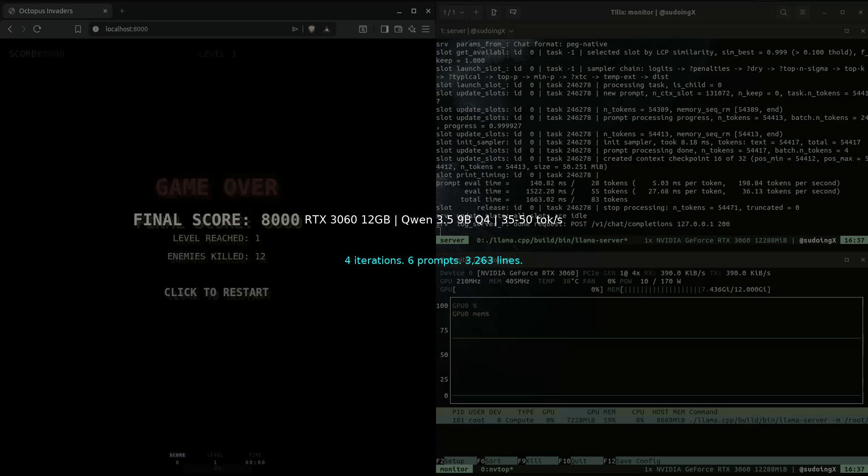The width and height of the screenshot is (868, 476).
Task: Open the server terminal title dropdown
Action: (x=511, y=31)
